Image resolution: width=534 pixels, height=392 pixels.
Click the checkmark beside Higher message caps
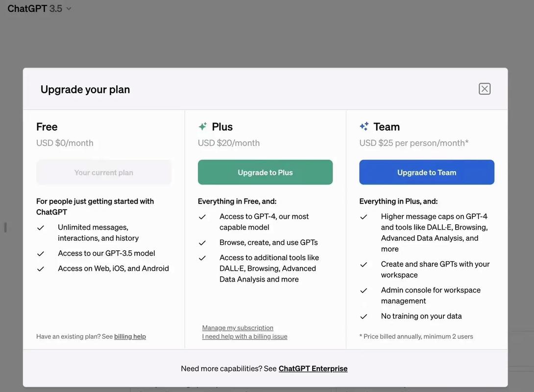click(x=364, y=217)
